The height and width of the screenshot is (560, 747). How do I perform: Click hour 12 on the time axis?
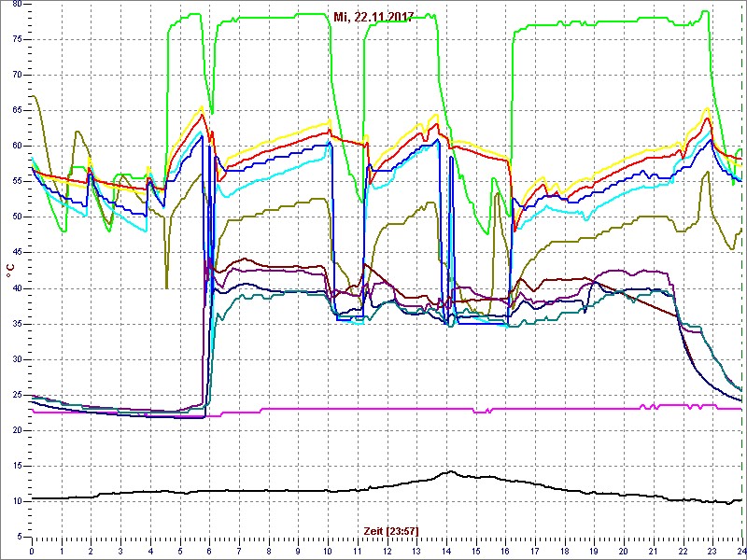pos(387,552)
